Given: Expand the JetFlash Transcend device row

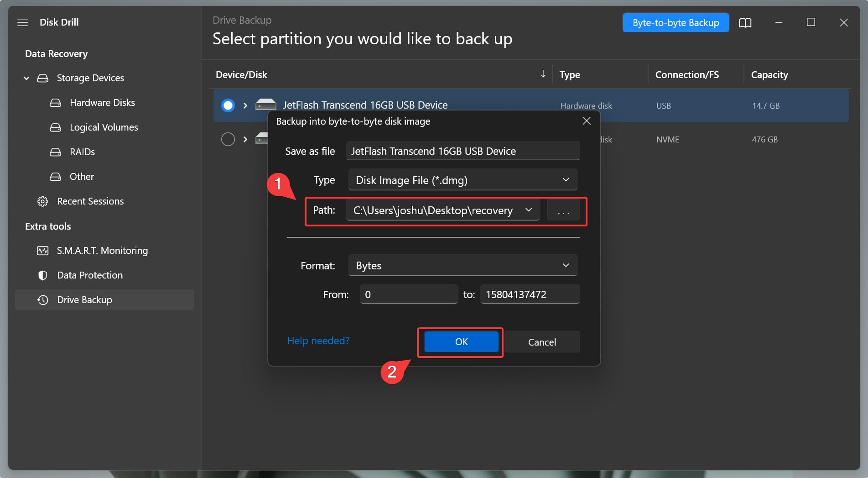Looking at the screenshot, I should point(245,105).
